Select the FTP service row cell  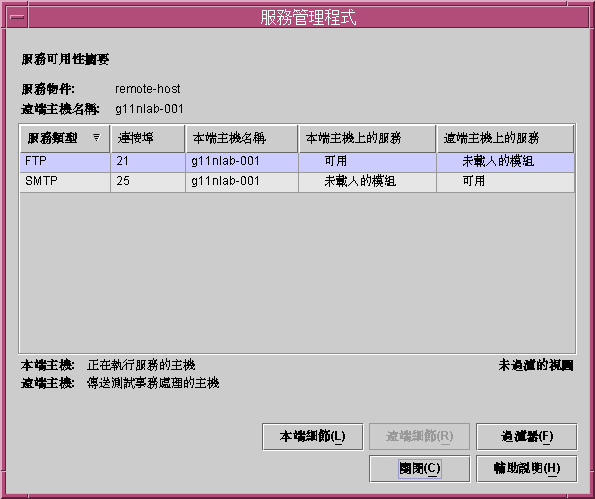[65, 162]
